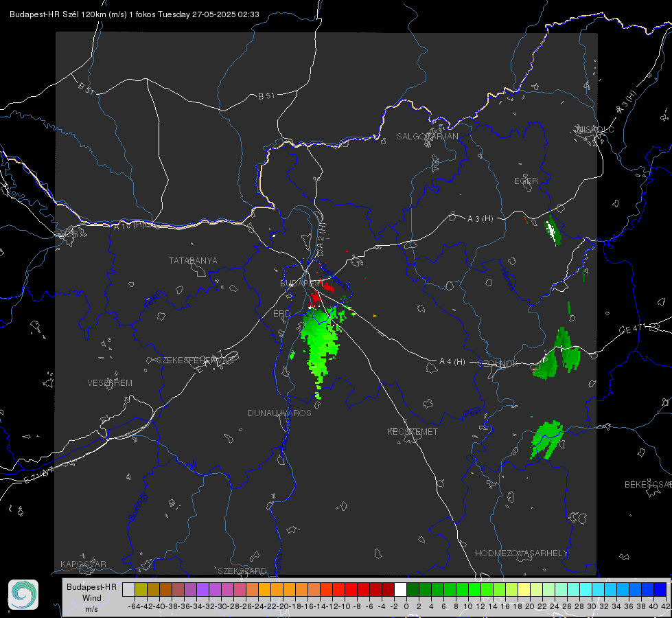Click the swirl logo icon beside the legend
The height and width of the screenshot is (618, 672).
23,595
